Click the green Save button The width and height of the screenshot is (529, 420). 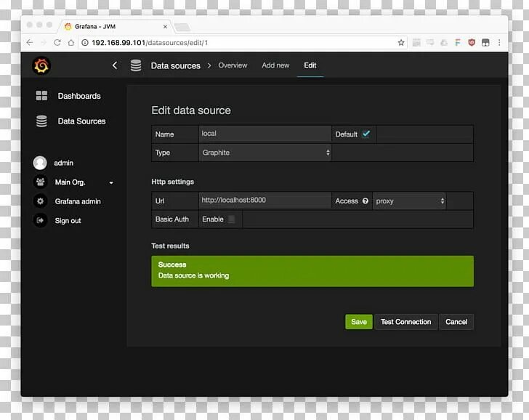[359, 322]
